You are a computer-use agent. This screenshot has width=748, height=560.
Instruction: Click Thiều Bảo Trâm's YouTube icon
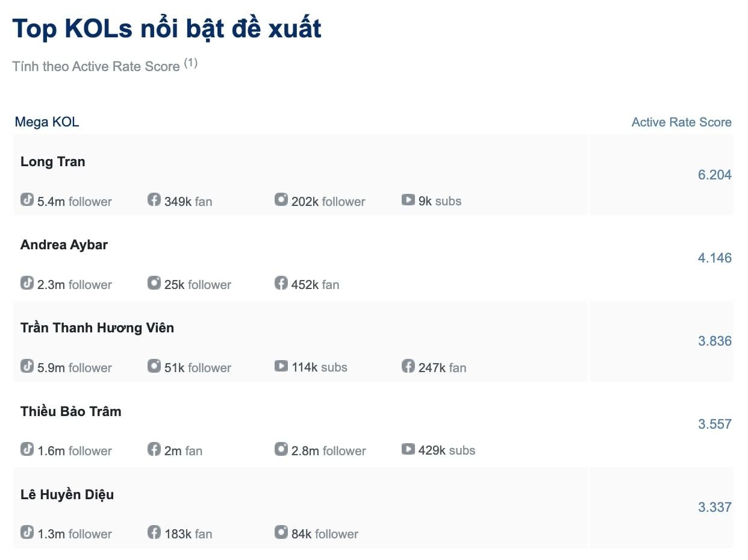[408, 449]
